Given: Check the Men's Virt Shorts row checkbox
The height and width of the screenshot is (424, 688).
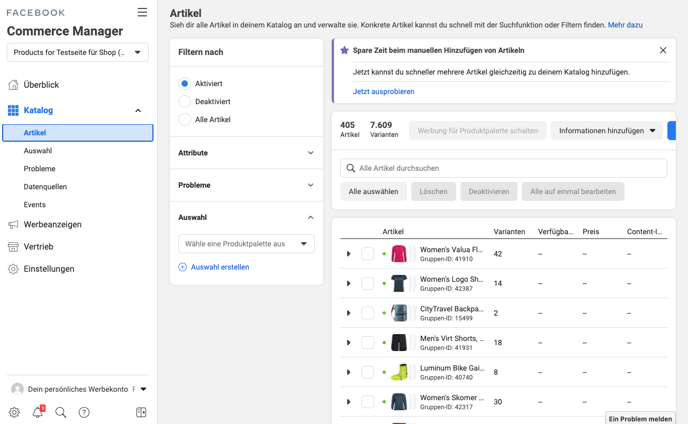Looking at the screenshot, I should coord(368,342).
